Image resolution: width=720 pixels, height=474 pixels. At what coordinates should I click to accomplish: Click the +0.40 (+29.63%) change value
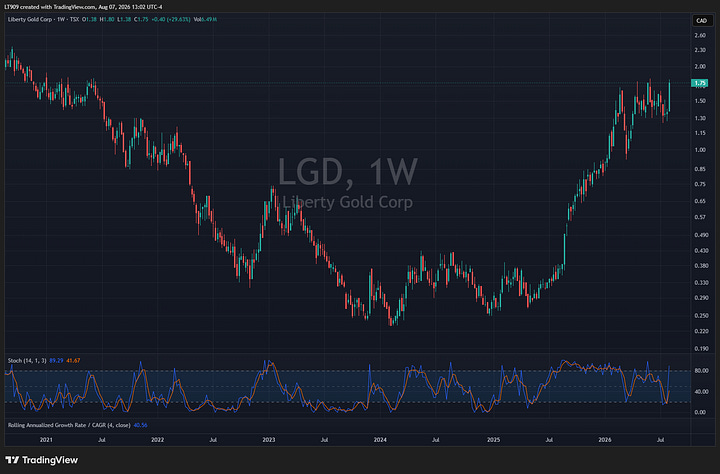coord(171,19)
